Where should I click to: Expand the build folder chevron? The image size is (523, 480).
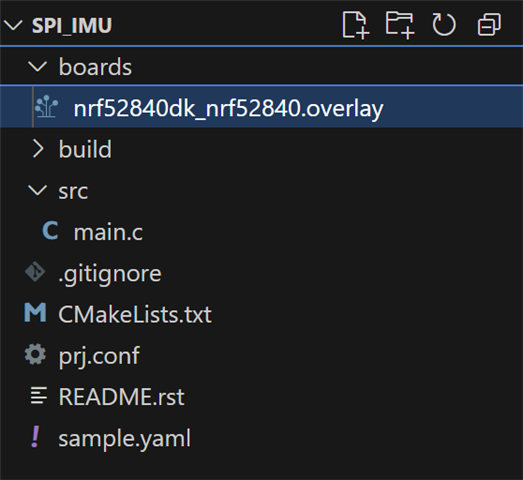pyautogui.click(x=38, y=149)
